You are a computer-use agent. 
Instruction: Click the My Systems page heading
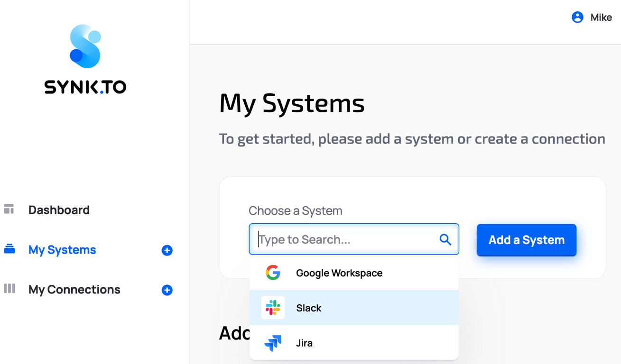(292, 103)
